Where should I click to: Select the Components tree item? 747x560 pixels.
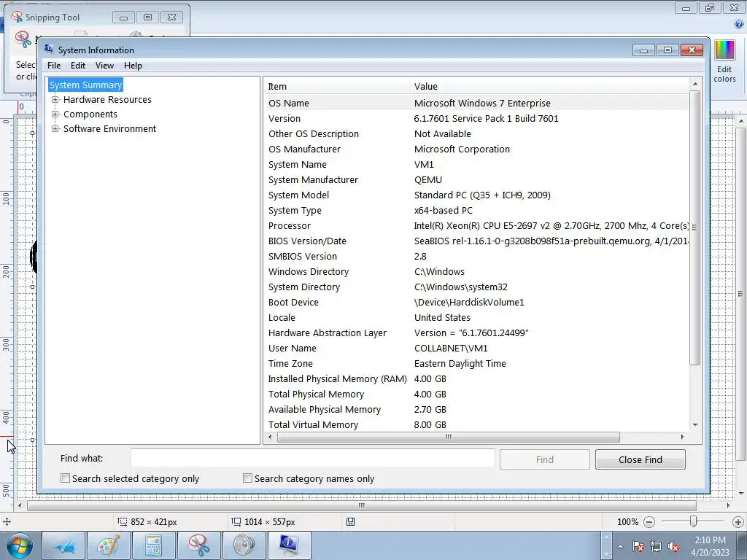90,114
